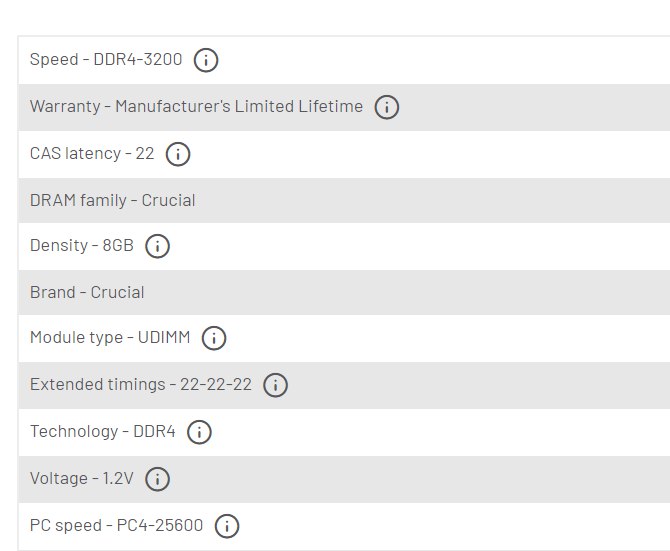View details with the Density 8GB info icon

coord(157,246)
